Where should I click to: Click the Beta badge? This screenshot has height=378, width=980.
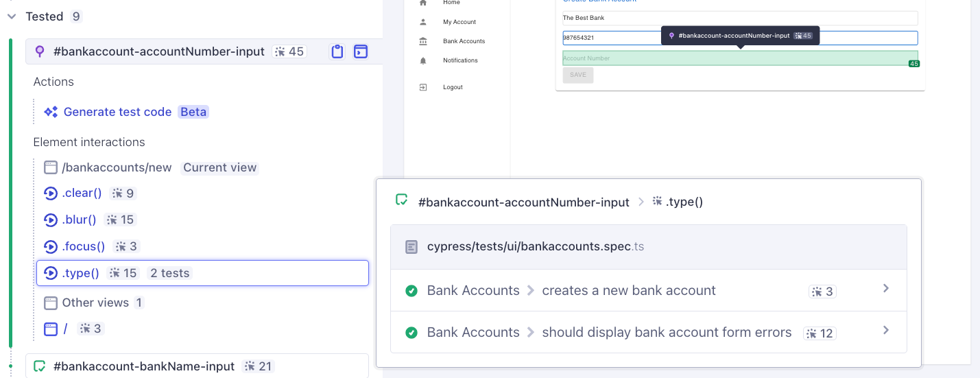[x=193, y=112]
